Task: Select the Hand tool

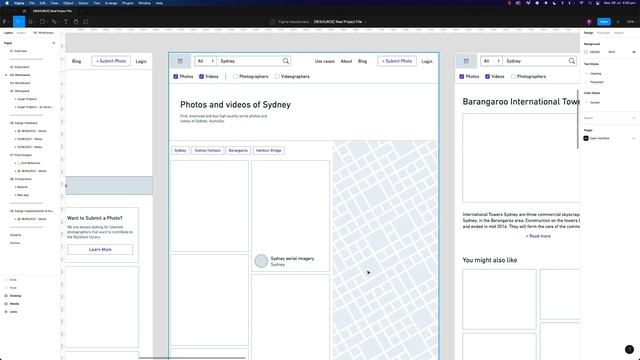Action: (76, 22)
